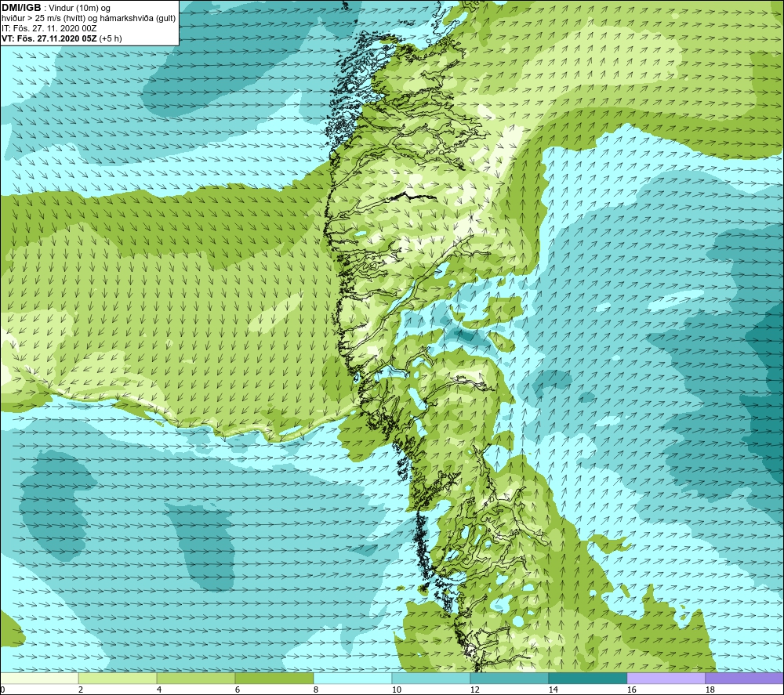Click the pale cyan 8–10 legend swatch
Screen dimensions: 784x695
(x=353, y=678)
